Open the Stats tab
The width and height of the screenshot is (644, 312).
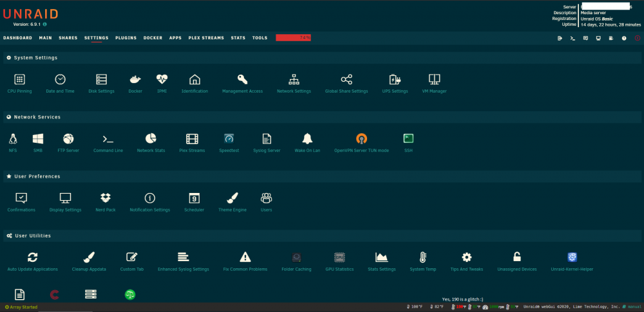(238, 38)
